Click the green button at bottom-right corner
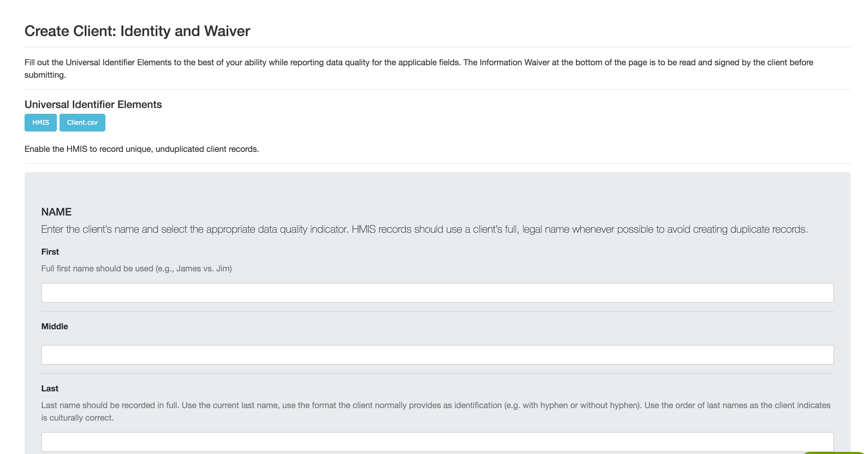 click(x=836, y=453)
